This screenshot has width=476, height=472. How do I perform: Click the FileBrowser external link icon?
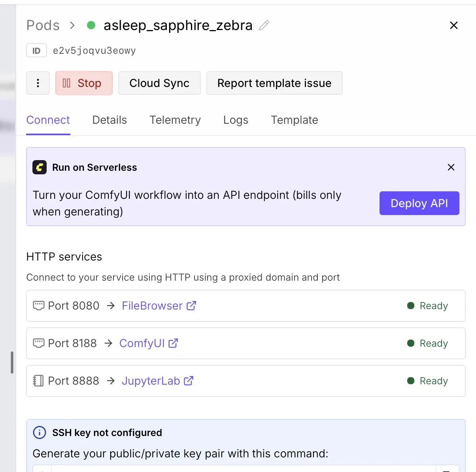click(191, 306)
